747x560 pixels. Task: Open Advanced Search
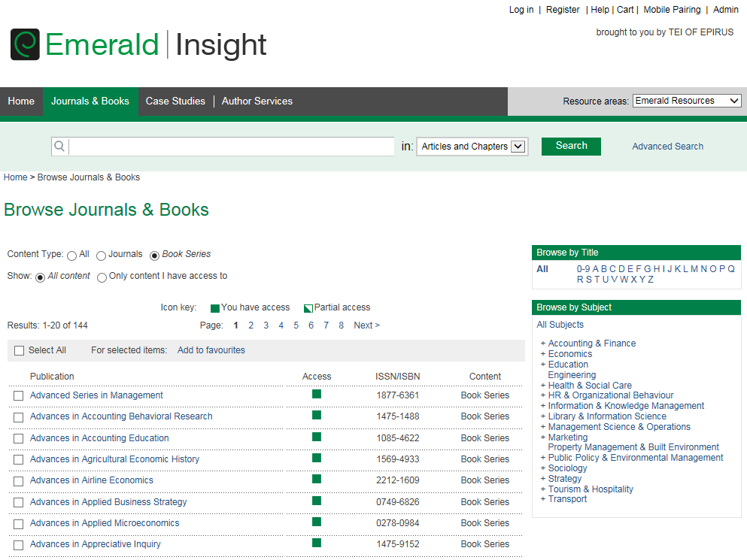667,147
